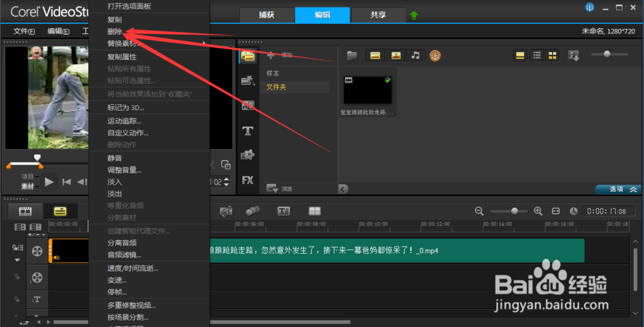Click the project duration clock icon

(x=573, y=211)
